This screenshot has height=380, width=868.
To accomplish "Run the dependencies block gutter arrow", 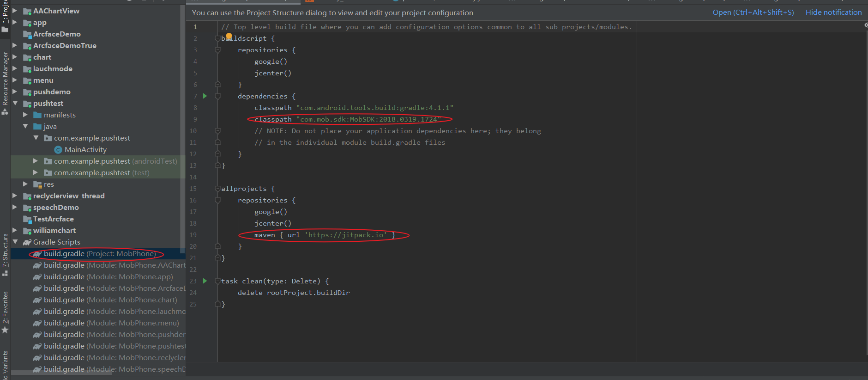I will pyautogui.click(x=205, y=96).
